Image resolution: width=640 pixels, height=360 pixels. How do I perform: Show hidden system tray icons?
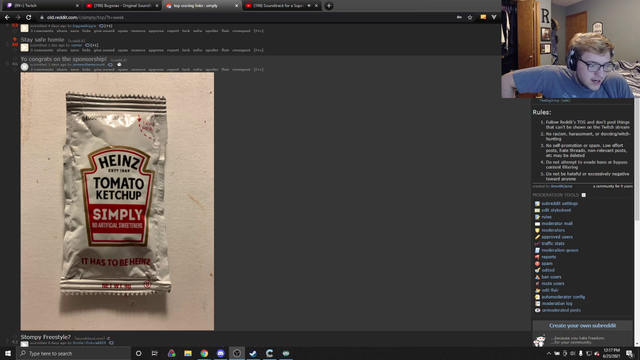(549, 353)
